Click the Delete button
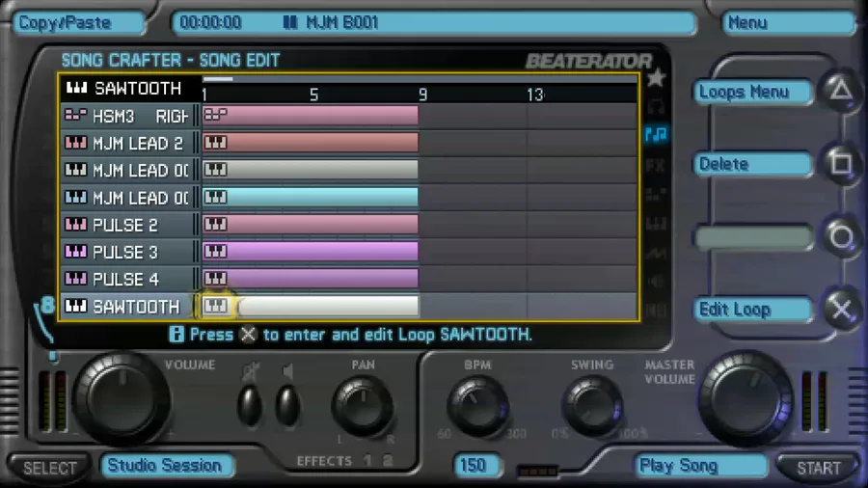 (753, 164)
